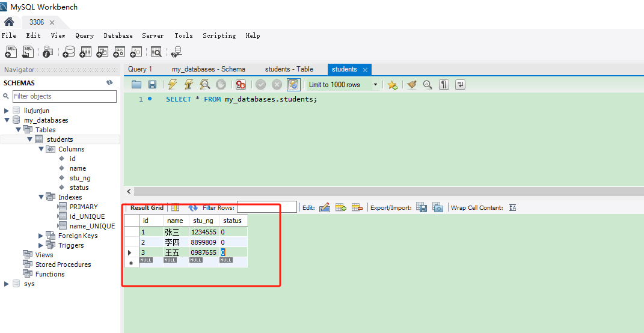This screenshot has width=644, height=333.
Task: Collapse the my_databases schema
Action: (7, 120)
